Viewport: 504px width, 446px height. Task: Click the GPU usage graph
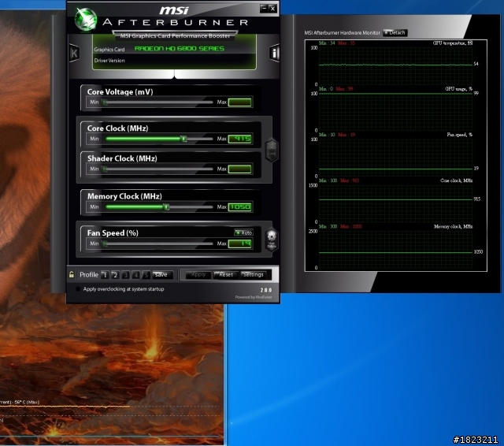click(x=395, y=112)
